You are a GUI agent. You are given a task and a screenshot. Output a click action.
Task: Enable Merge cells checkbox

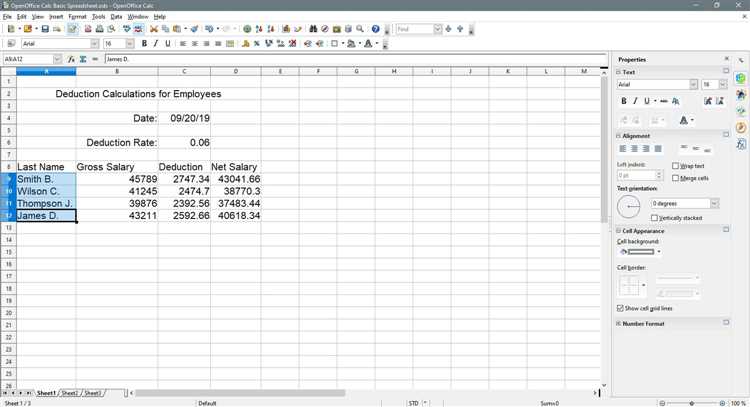click(x=675, y=178)
